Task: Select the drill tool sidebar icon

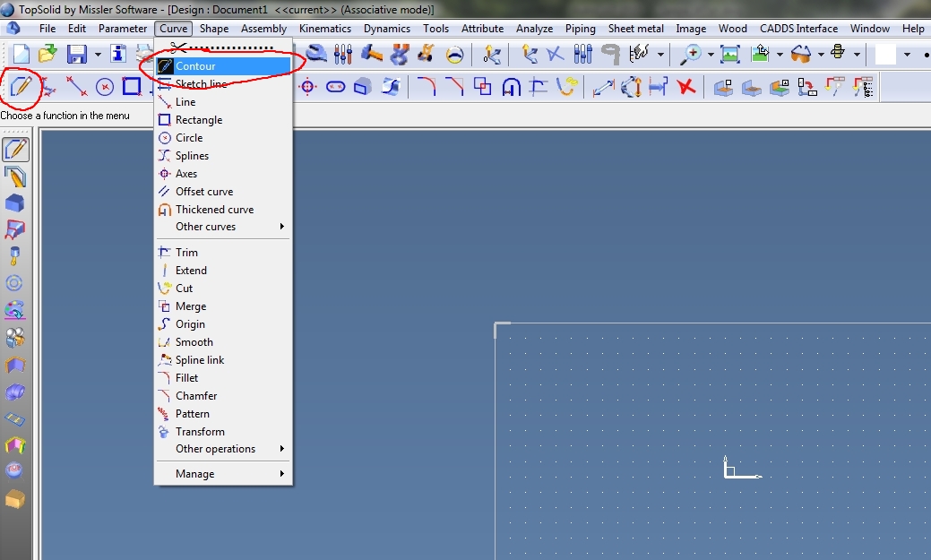Action: click(x=14, y=256)
